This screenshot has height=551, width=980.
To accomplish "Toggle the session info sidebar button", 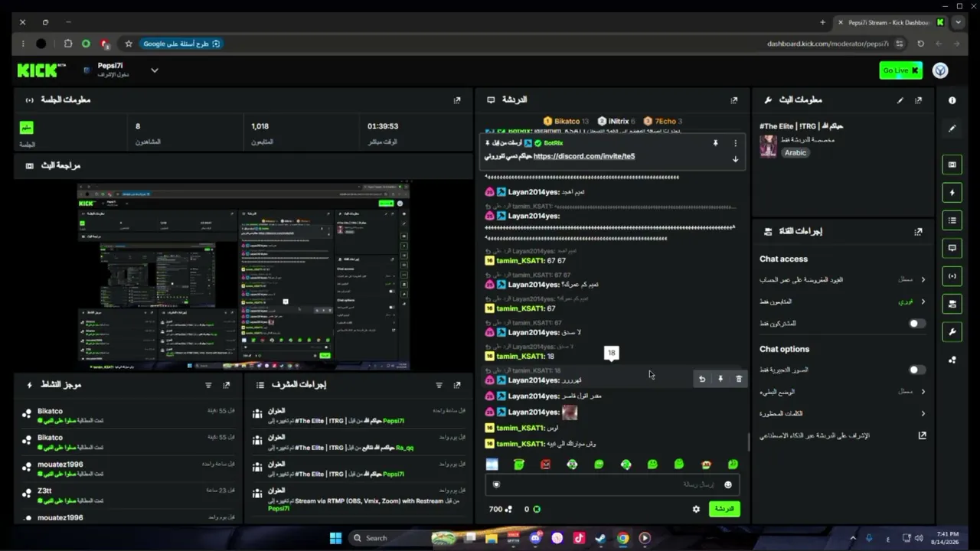I will [x=952, y=276].
